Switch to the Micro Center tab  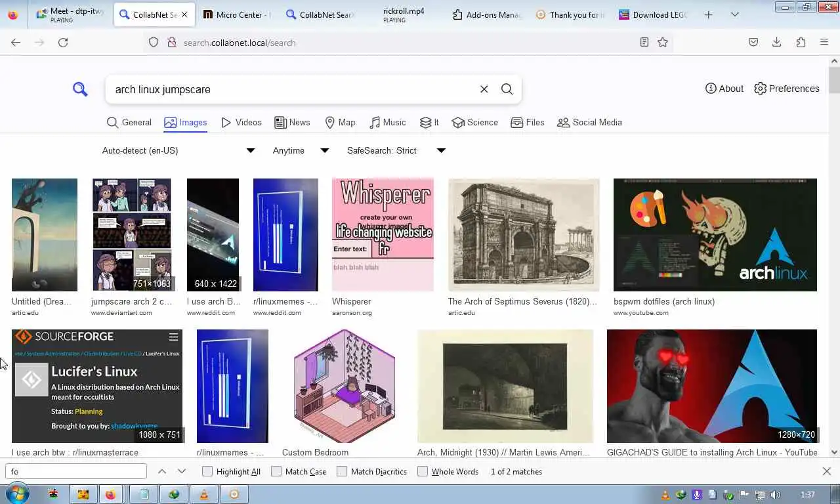(x=237, y=14)
